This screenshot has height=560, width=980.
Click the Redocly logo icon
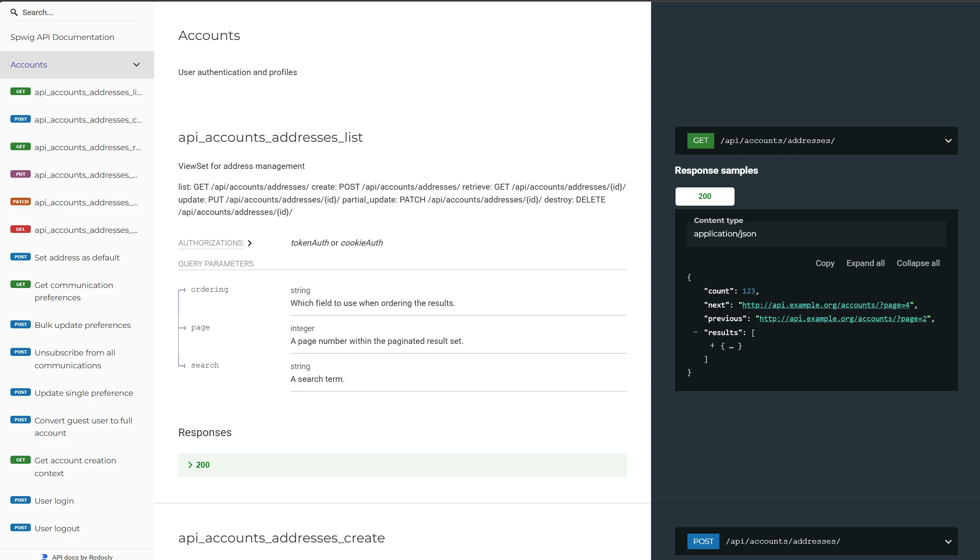[44, 557]
